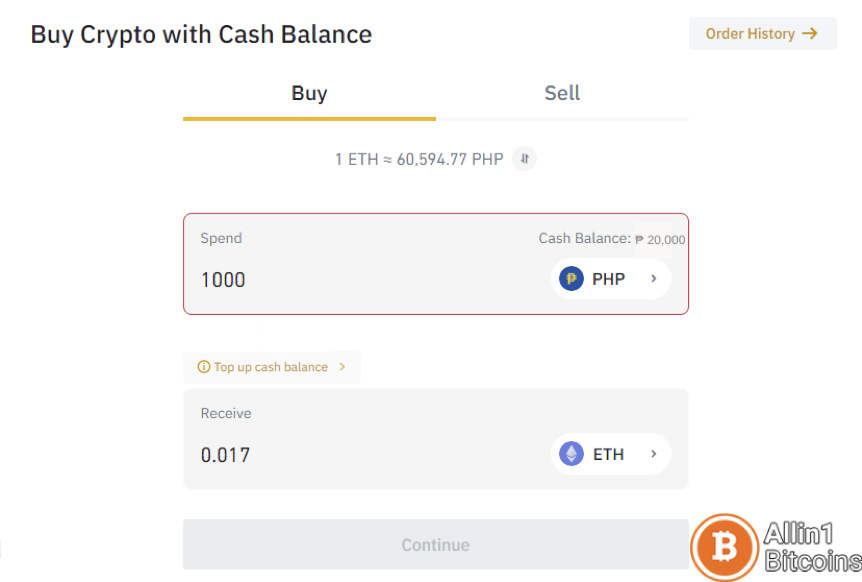Image resolution: width=862 pixels, height=582 pixels.
Task: Click the info icon beside Top up
Action: 203,367
